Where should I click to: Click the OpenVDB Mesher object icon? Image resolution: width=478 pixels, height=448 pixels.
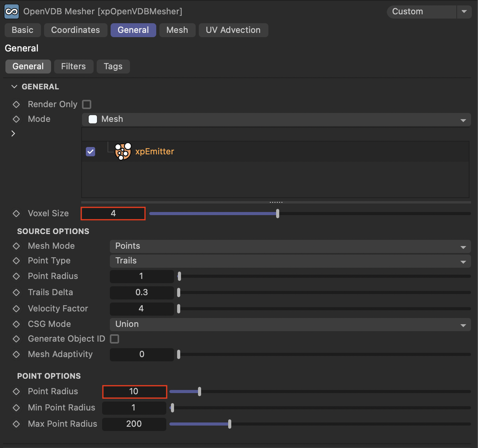(12, 12)
